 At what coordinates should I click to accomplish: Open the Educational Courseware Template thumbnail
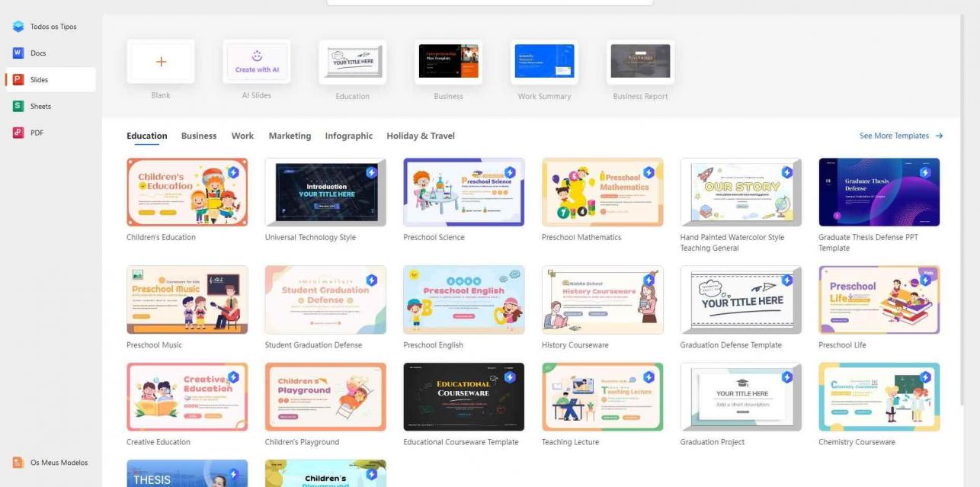(464, 396)
